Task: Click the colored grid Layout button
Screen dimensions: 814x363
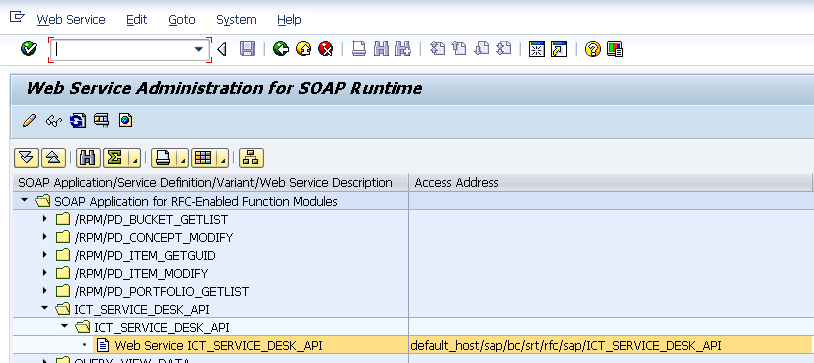Action: point(204,158)
